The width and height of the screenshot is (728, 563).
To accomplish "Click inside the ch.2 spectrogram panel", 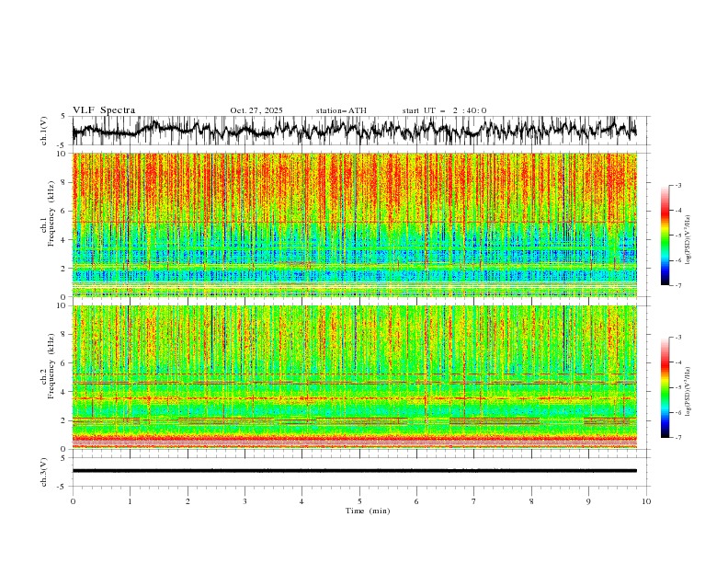I will pyautogui.click(x=354, y=377).
